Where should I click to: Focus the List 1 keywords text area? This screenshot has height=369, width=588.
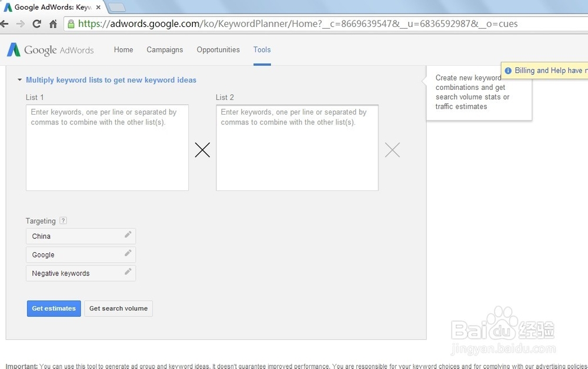pyautogui.click(x=107, y=147)
